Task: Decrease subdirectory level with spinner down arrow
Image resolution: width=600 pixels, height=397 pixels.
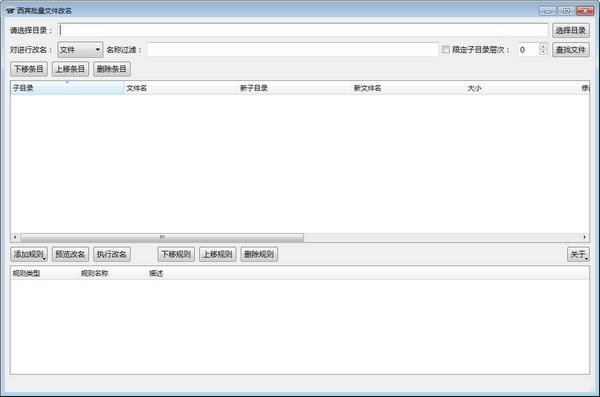Action: (543, 52)
